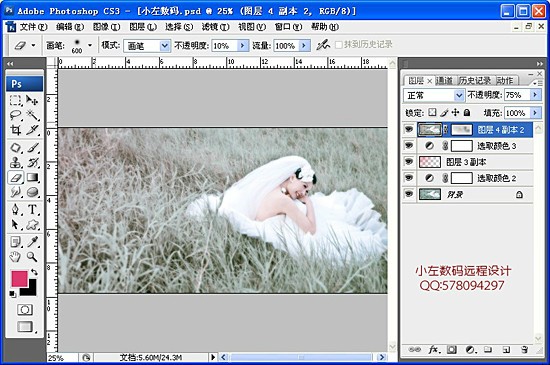This screenshot has width=550, height=365.
Task: Click the pink foreground color swatch
Action: 19,279
